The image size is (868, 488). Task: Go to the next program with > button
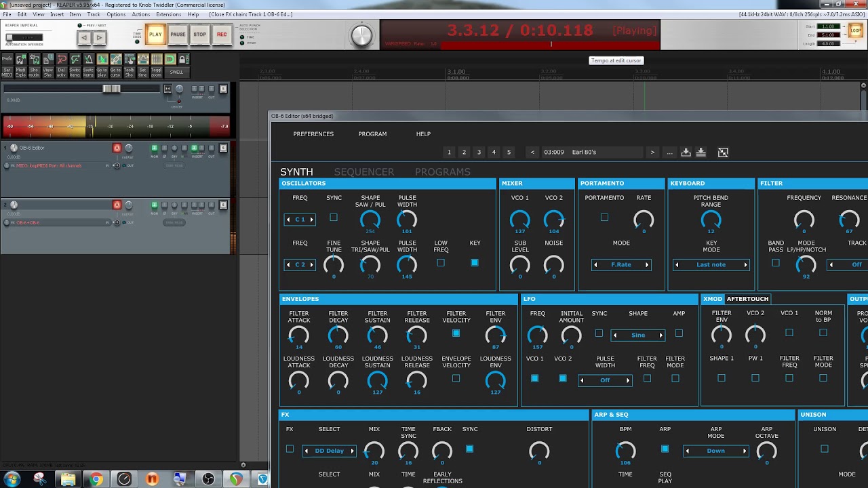click(652, 152)
